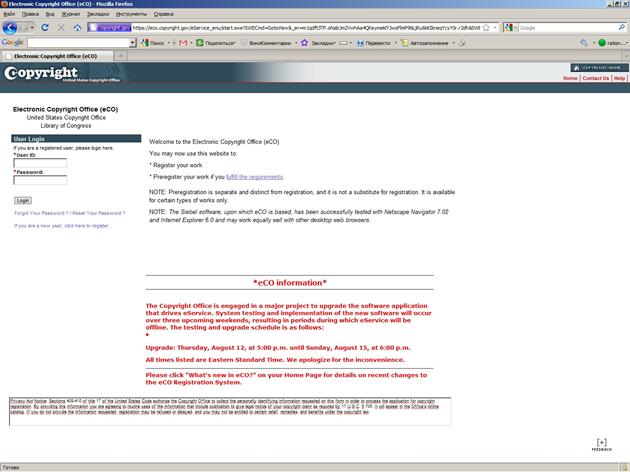Click the Copyright home icon button in banner

click(x=599, y=67)
